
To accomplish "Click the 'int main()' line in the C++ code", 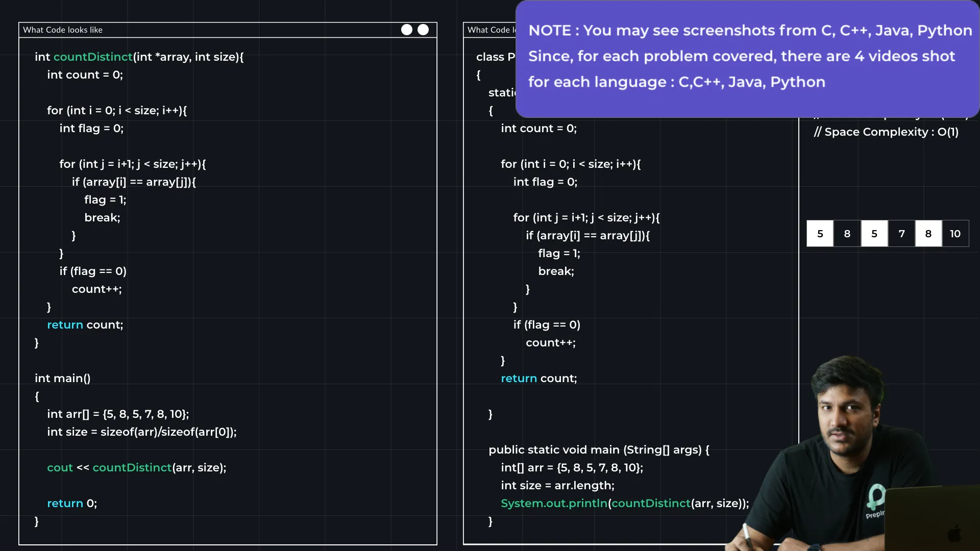I will tap(62, 378).
